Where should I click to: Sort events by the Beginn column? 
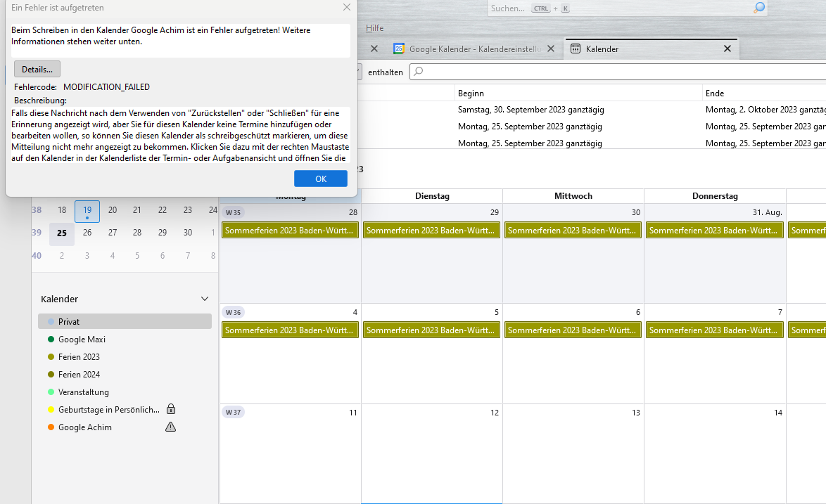pyautogui.click(x=578, y=93)
